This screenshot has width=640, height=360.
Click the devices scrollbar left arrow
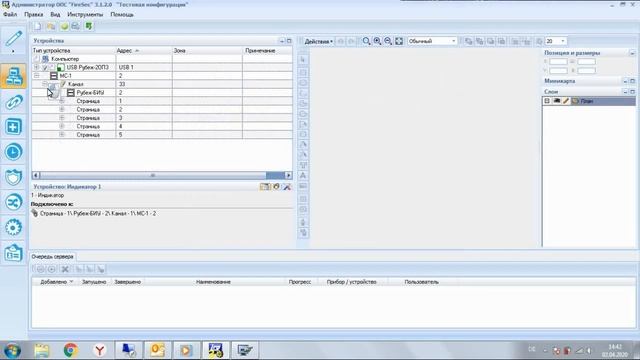[x=36, y=176]
